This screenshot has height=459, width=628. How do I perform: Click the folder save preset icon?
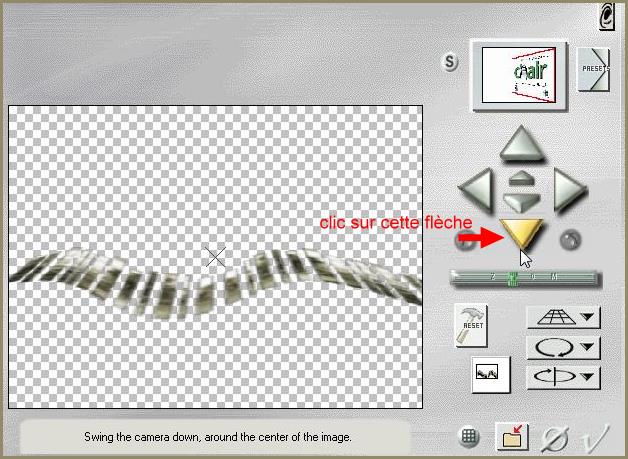512,436
